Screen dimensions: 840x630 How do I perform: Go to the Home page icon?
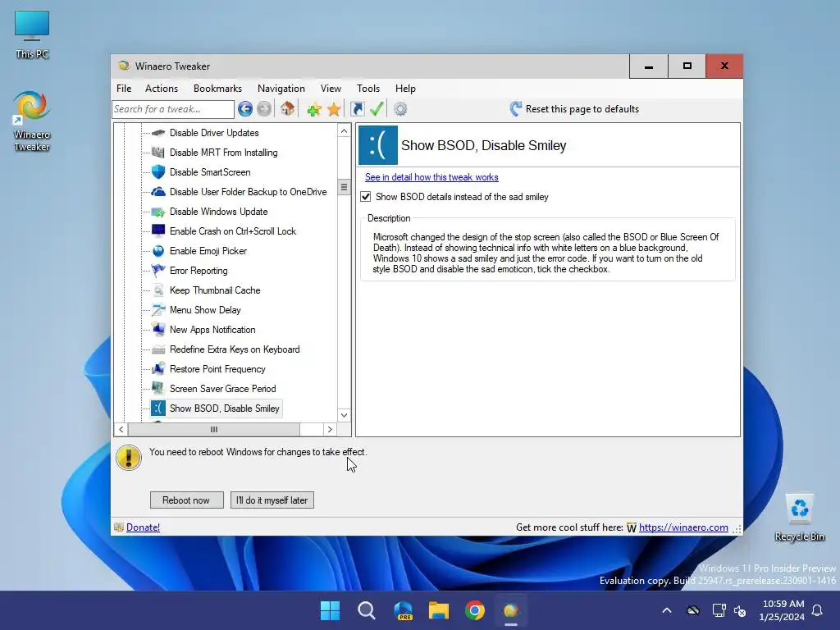click(x=288, y=109)
